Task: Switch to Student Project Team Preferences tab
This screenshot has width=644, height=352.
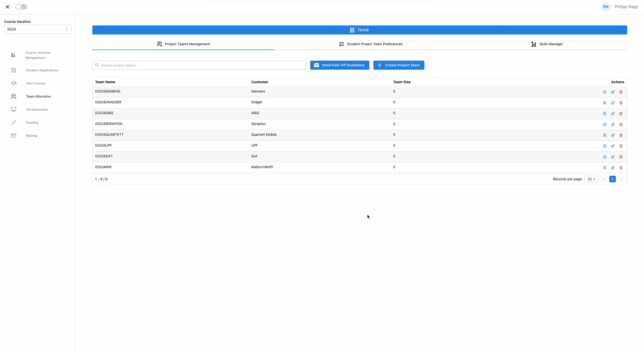Action: (x=371, y=44)
